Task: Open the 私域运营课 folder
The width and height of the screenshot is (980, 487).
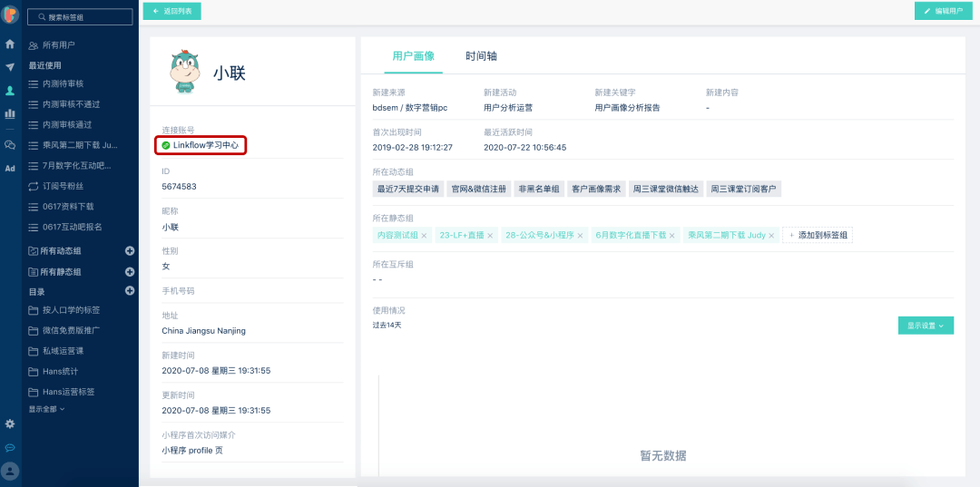Action: [63, 350]
